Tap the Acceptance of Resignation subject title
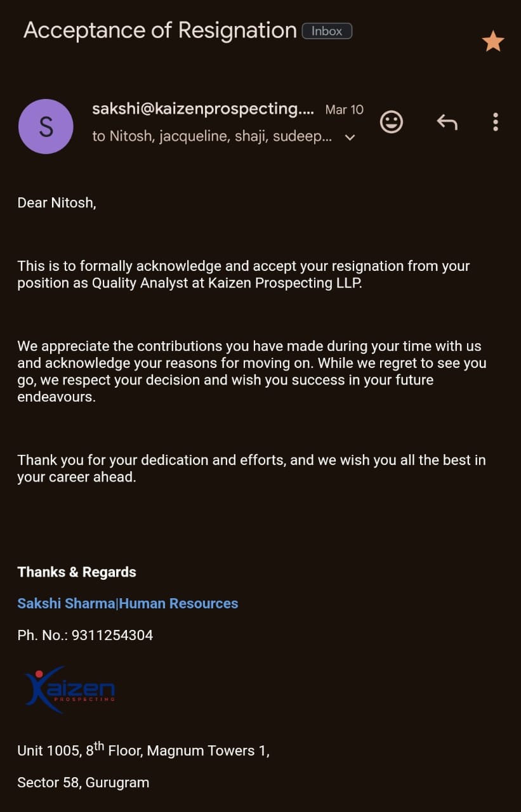 coord(160,30)
